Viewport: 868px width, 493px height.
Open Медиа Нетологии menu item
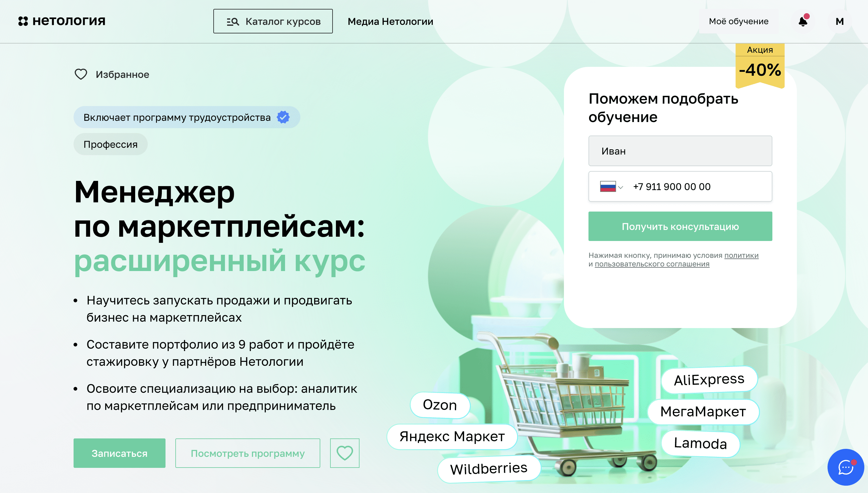tap(390, 21)
